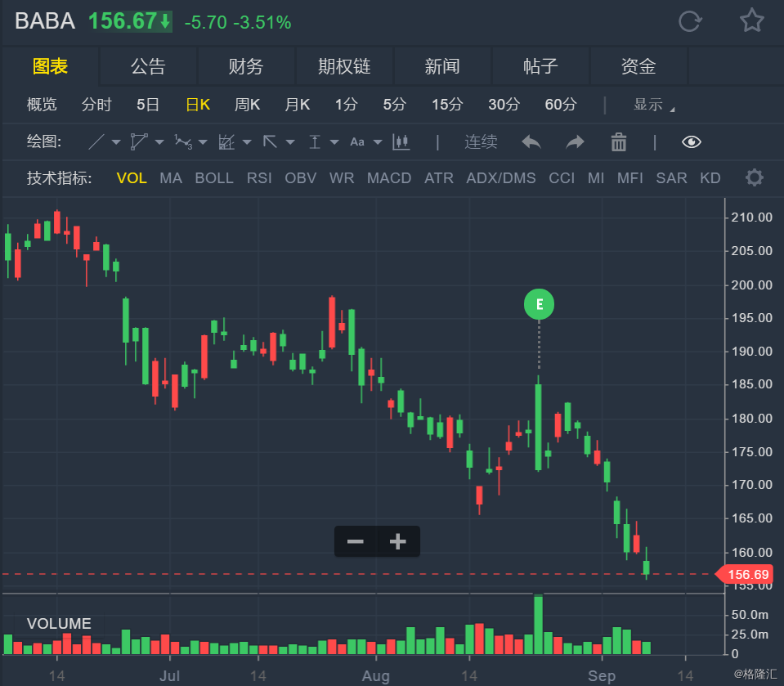
Task: Open the 显示 display dropdown
Action: point(653,105)
